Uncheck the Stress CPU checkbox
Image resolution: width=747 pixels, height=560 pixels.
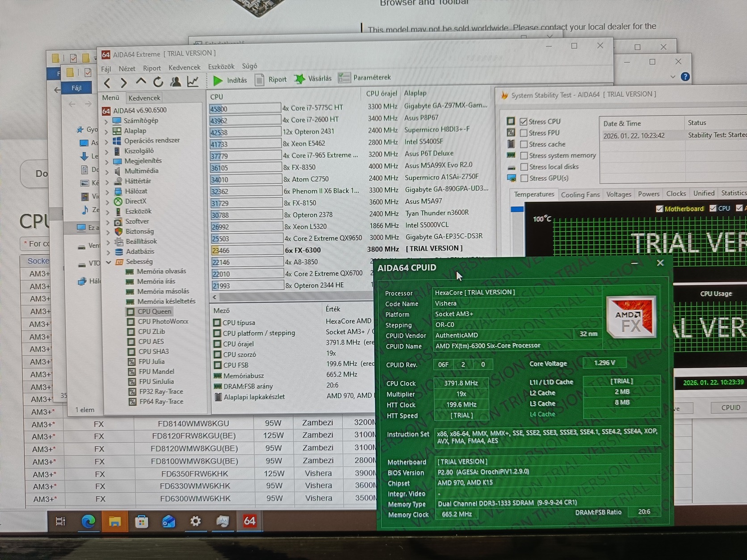(x=523, y=122)
